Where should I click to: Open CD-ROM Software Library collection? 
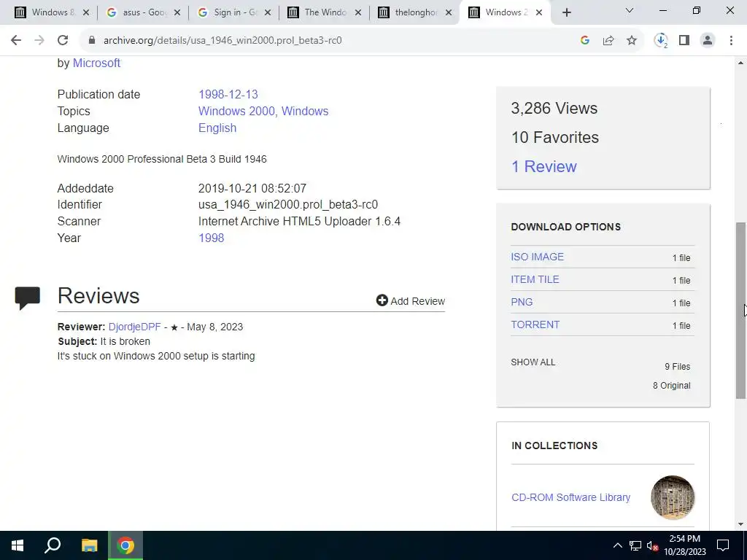coord(570,497)
